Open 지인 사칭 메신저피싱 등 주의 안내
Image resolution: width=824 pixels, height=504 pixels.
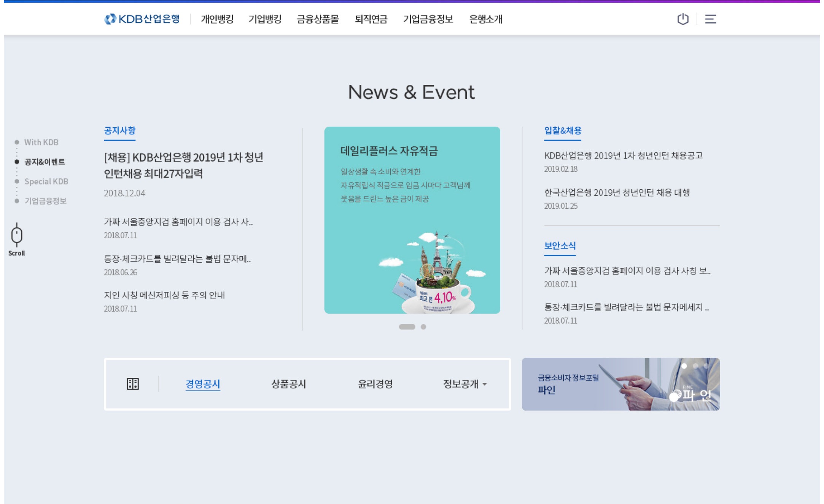(164, 295)
